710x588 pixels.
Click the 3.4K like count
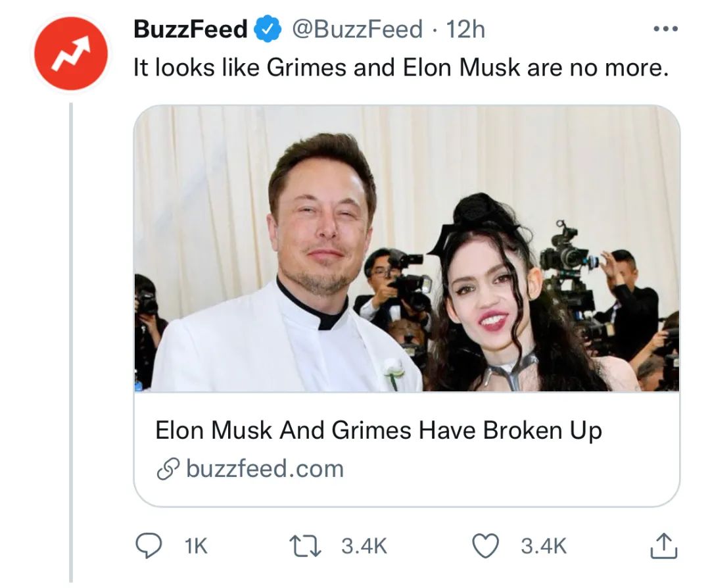[544, 546]
